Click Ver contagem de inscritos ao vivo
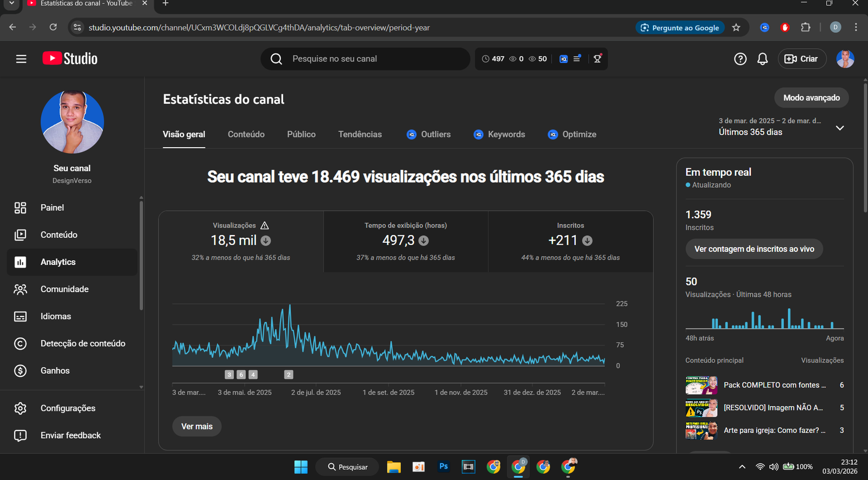 click(x=754, y=249)
